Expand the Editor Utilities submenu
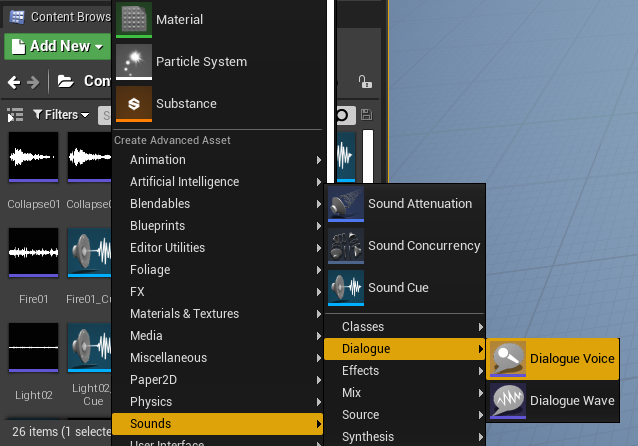The width and height of the screenshot is (638, 446). coord(218,248)
